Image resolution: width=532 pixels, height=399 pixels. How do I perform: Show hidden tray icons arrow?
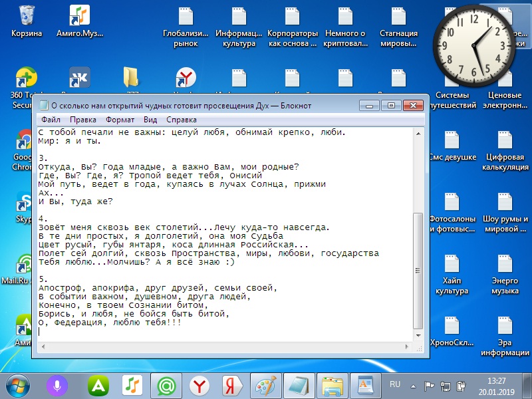[x=413, y=386]
